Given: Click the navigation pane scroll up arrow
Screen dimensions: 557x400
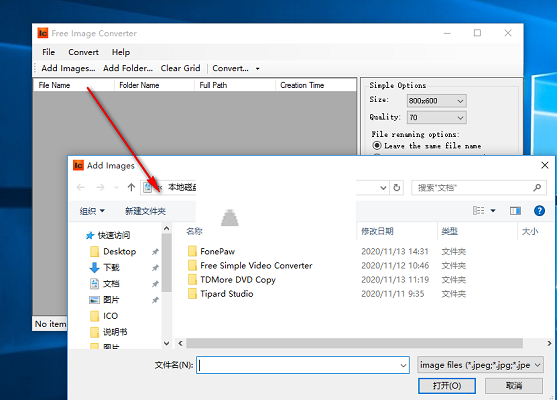Looking at the screenshot, I should (166, 228).
